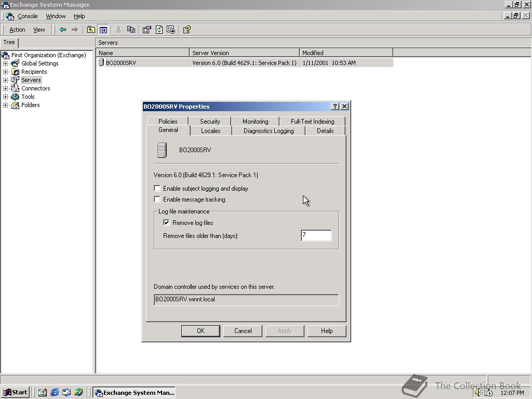
Task: Switch to the Policies tab
Action: (x=168, y=121)
